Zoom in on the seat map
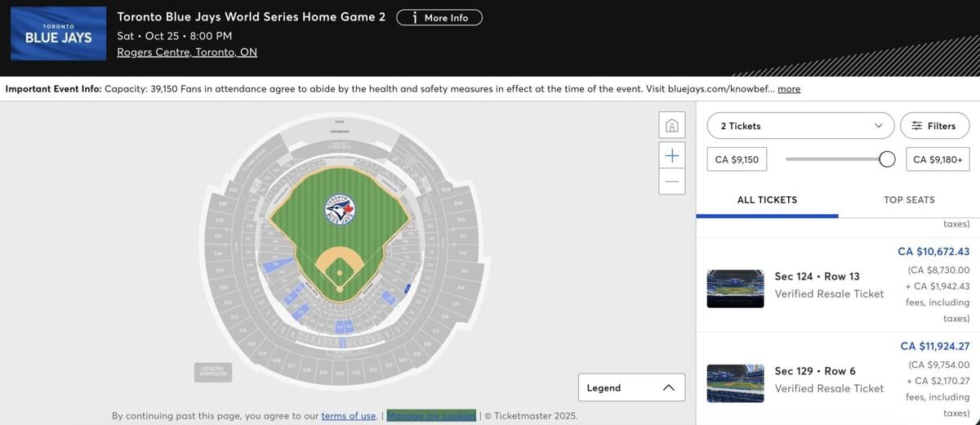Image resolution: width=980 pixels, height=425 pixels. pos(671,155)
